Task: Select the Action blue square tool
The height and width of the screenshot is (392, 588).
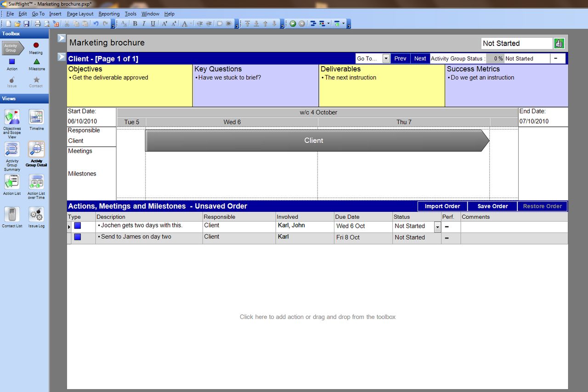Action: 12,64
